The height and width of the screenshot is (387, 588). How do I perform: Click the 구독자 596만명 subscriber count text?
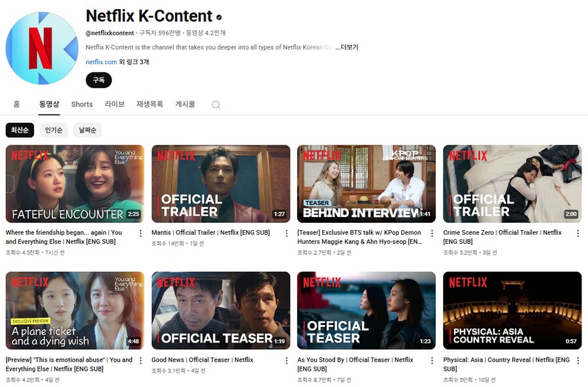tap(160, 33)
